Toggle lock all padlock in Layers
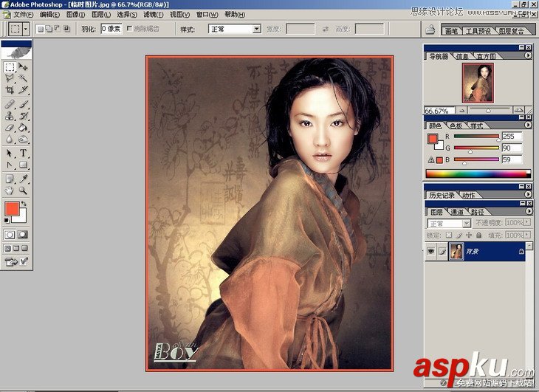 point(479,235)
